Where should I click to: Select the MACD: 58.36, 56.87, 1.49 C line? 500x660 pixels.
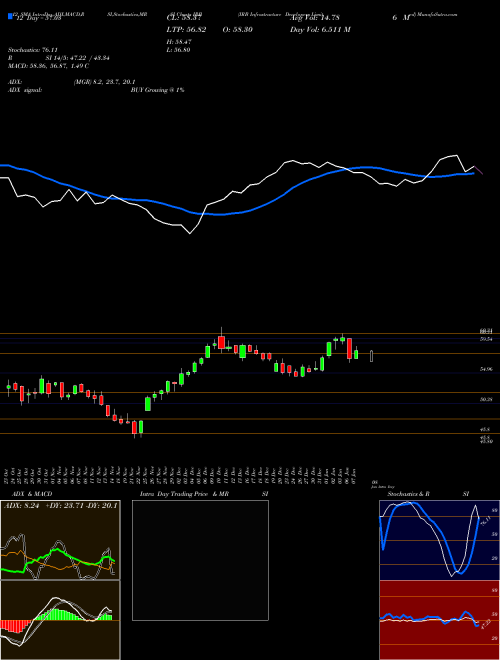[x=48, y=66]
